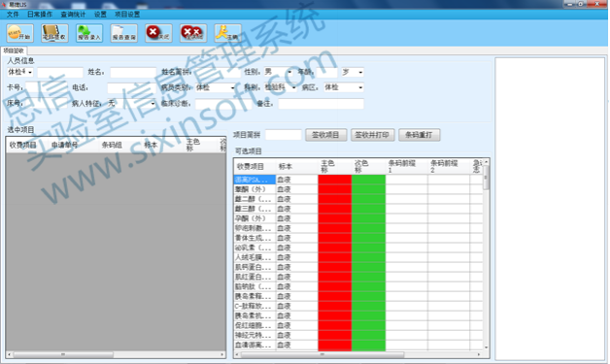
Task: Open 项目签收 with the book icon
Action: (x=54, y=33)
